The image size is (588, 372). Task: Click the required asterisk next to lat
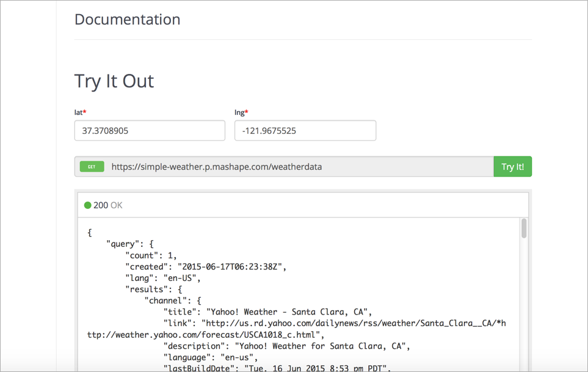point(85,111)
